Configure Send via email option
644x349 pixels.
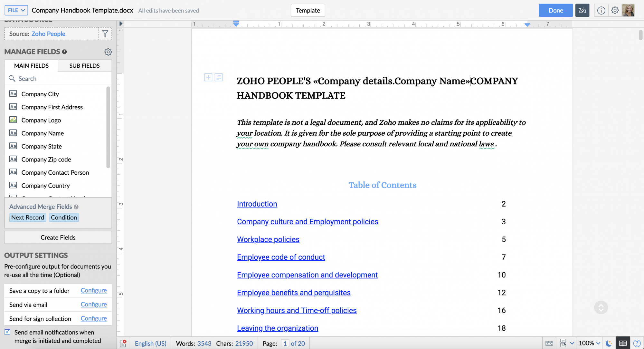pyautogui.click(x=94, y=305)
